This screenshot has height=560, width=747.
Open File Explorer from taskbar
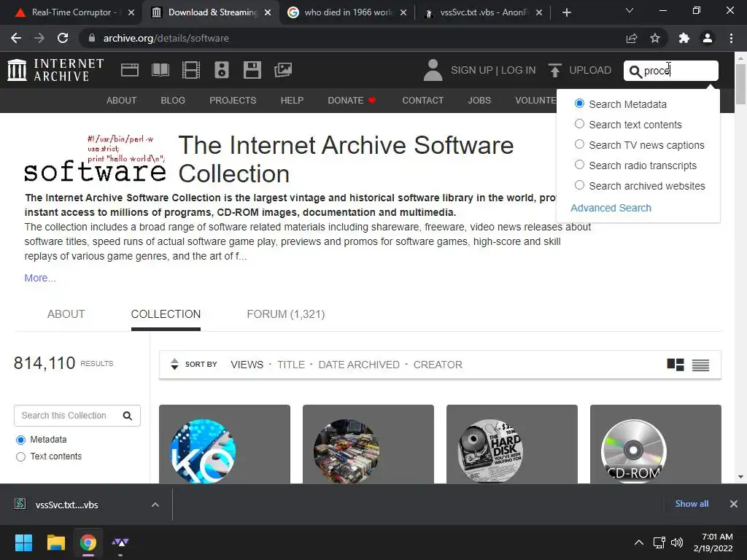(55, 542)
